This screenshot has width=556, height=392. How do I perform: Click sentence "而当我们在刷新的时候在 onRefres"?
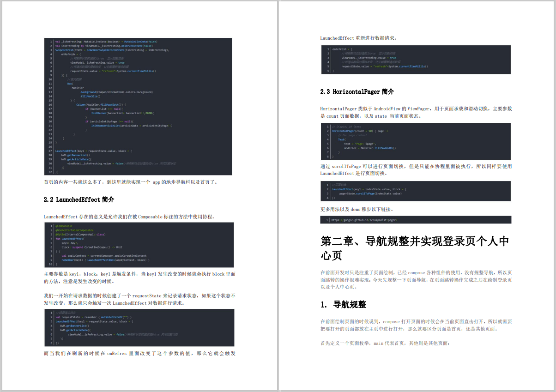coord(139,353)
